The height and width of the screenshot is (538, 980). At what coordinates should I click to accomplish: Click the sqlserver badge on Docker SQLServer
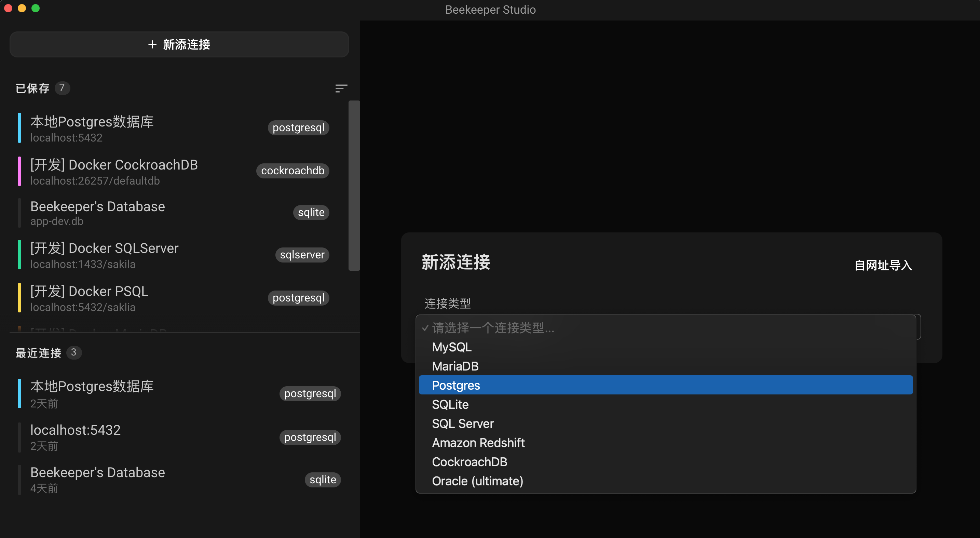pyautogui.click(x=302, y=255)
